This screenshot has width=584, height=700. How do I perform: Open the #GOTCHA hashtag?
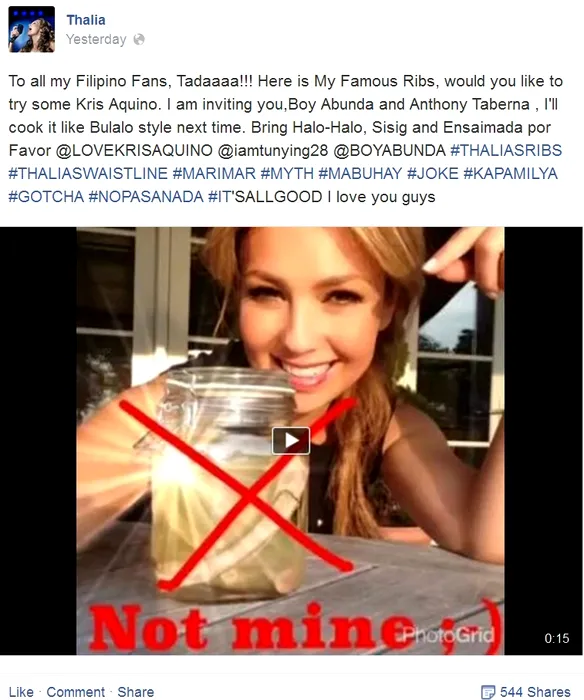point(46,197)
